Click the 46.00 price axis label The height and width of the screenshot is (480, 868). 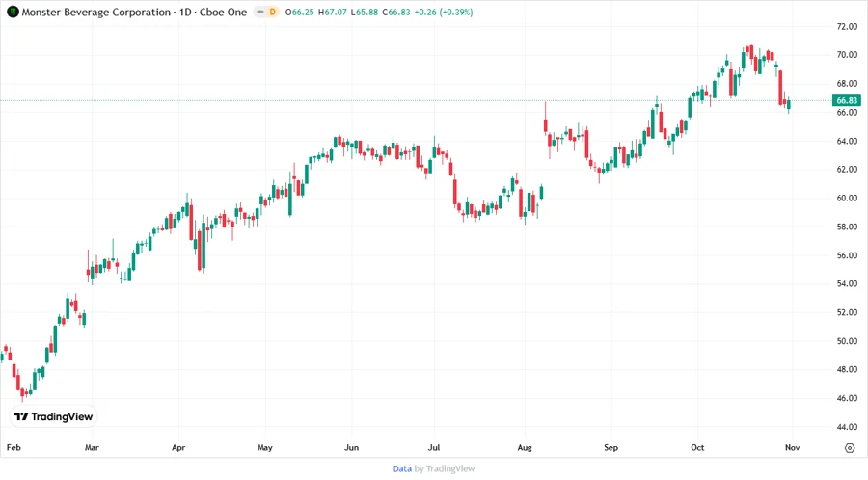pyautogui.click(x=847, y=398)
